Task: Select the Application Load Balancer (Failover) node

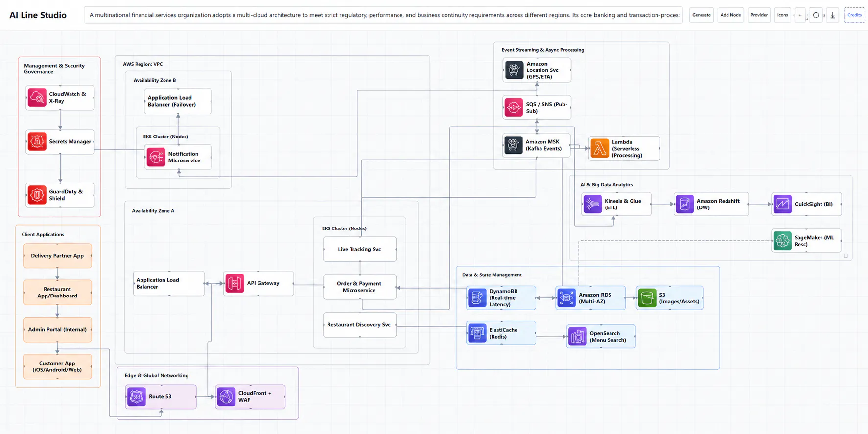Action: [178, 101]
